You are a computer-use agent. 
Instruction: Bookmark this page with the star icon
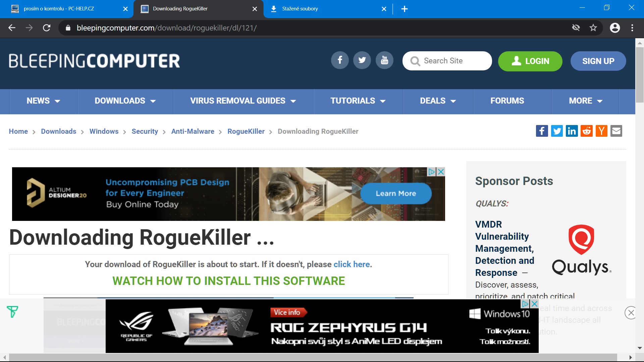click(x=593, y=28)
